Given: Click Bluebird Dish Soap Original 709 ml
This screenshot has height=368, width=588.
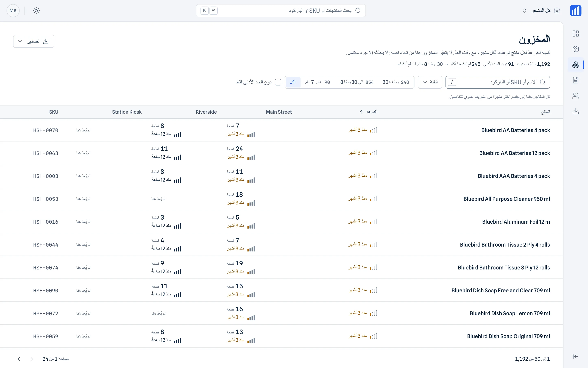Looking at the screenshot, I should point(508,336).
